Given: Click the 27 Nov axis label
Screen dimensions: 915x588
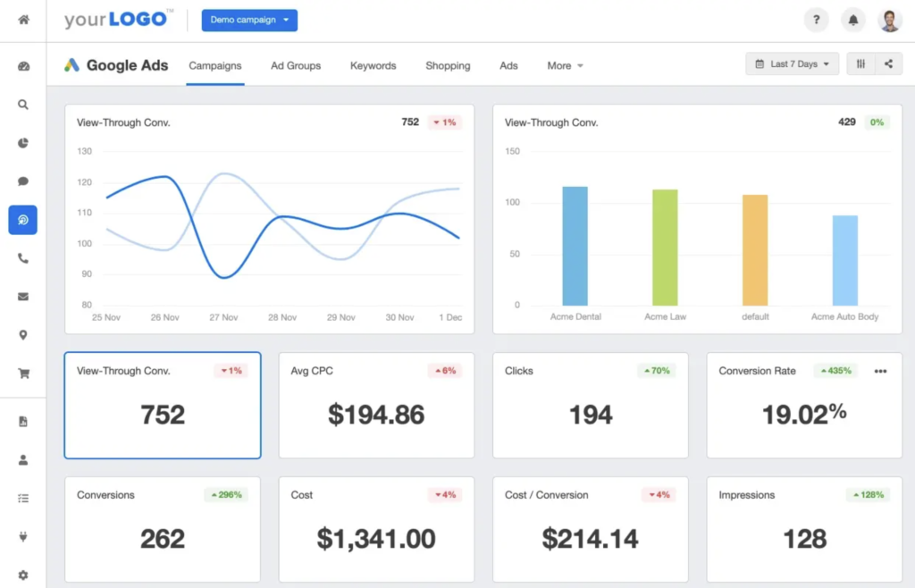Looking at the screenshot, I should [223, 317].
